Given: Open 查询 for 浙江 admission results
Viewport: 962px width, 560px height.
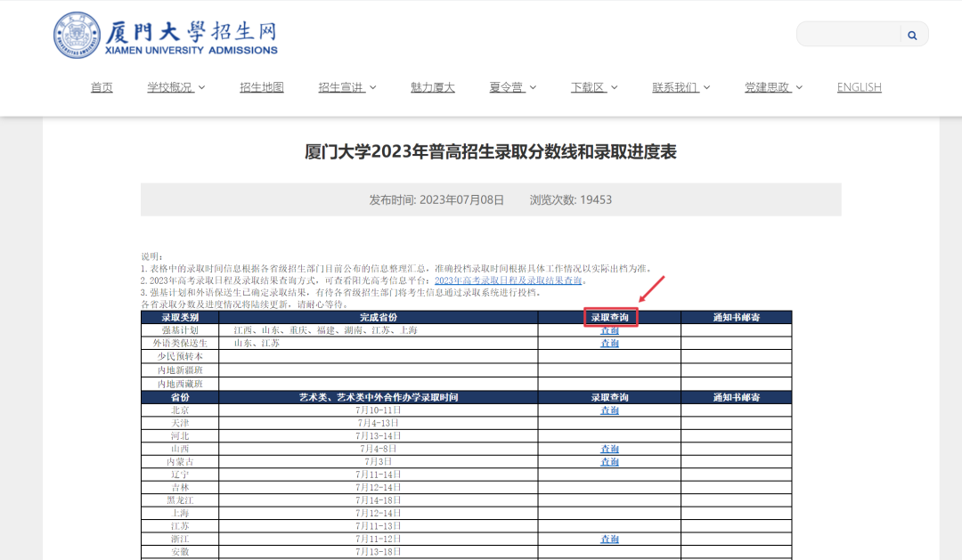Looking at the screenshot, I should pos(609,539).
